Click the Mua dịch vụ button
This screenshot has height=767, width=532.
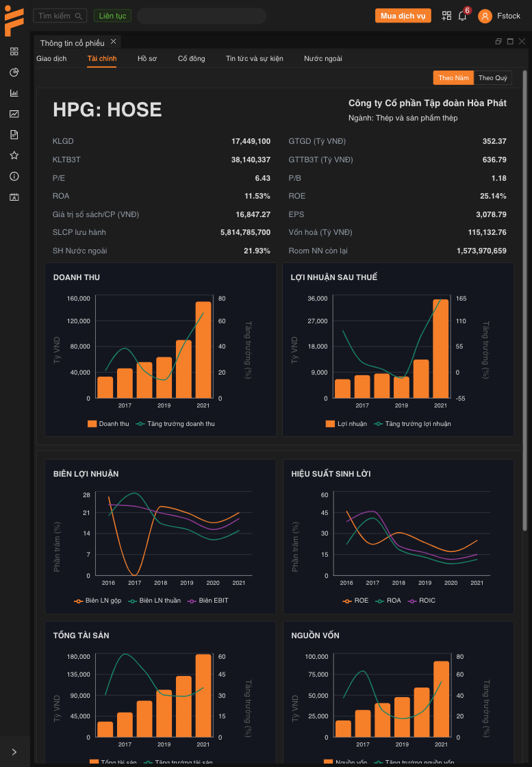[x=403, y=16]
